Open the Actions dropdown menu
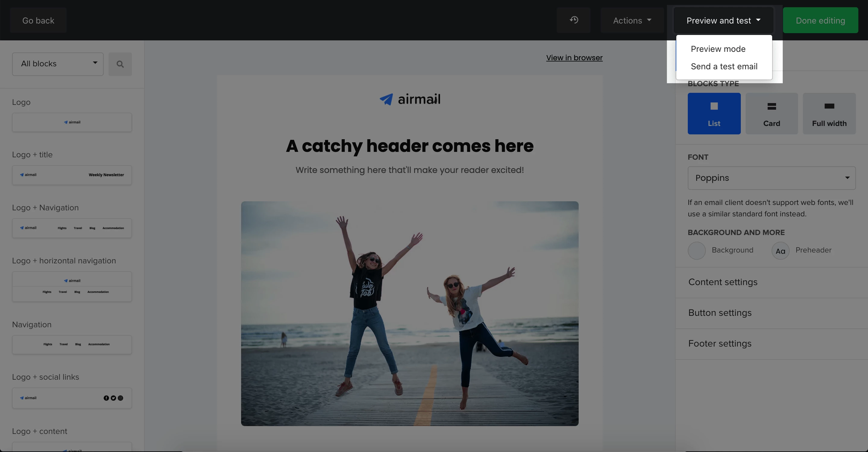Screen dimensions: 868x452 pyautogui.click(x=632, y=20)
